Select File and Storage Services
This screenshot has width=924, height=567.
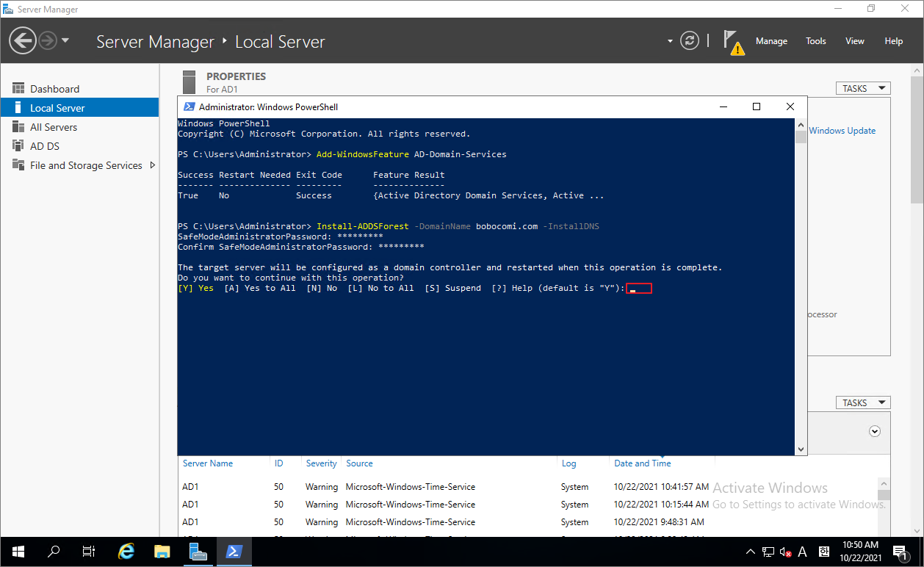79,165
